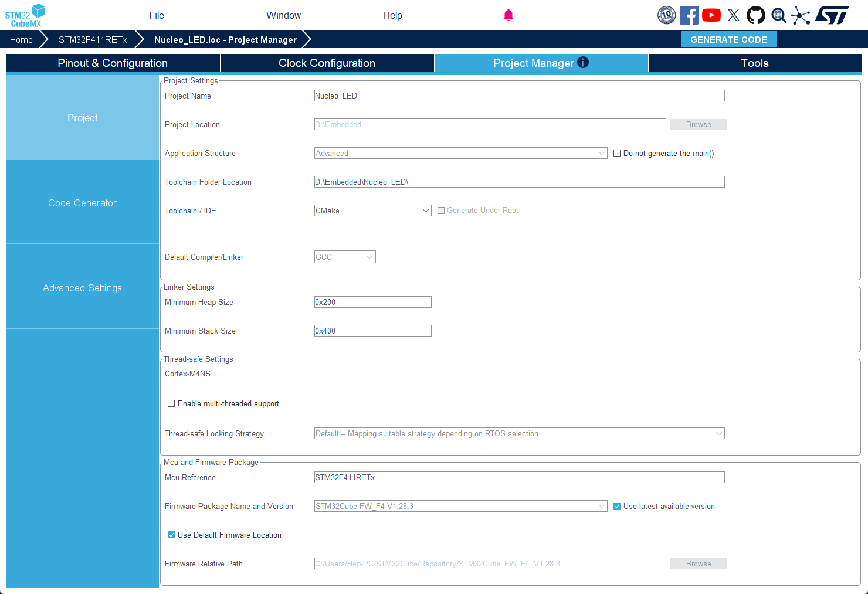
Task: Enable multi-threaded support checkbox
Action: pos(171,403)
